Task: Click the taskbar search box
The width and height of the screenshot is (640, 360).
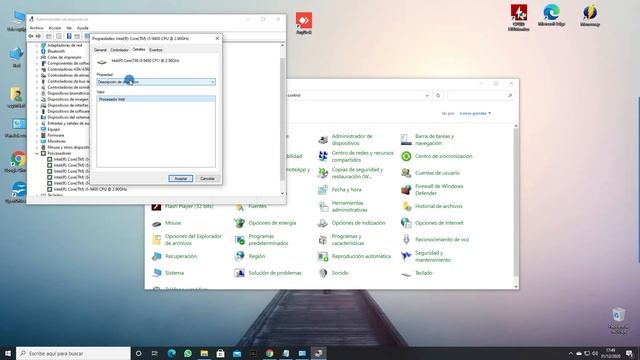Action: [73, 353]
